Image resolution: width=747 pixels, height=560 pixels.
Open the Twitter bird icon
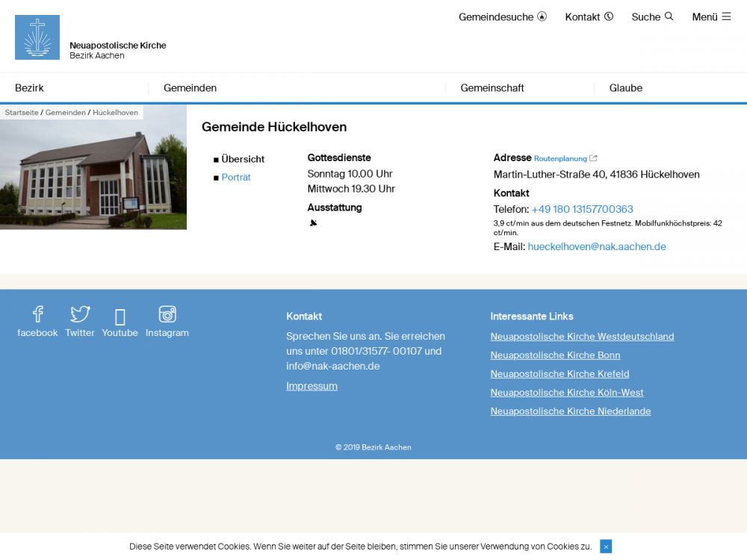(x=80, y=314)
